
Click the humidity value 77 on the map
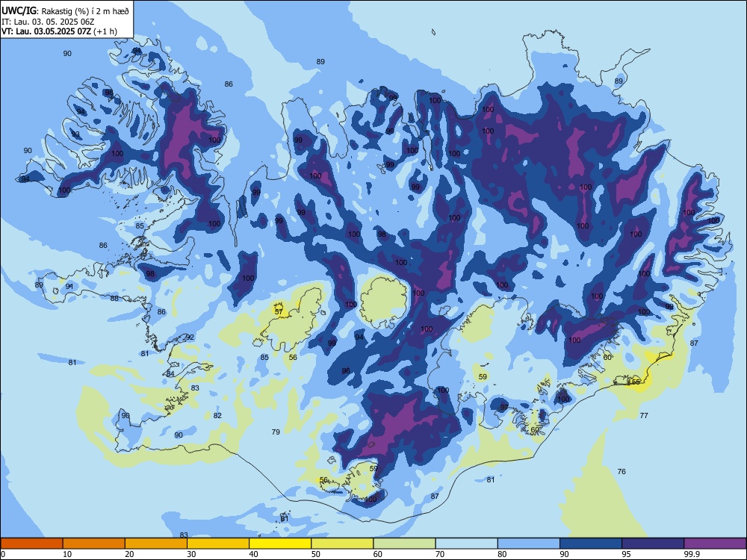(x=644, y=415)
